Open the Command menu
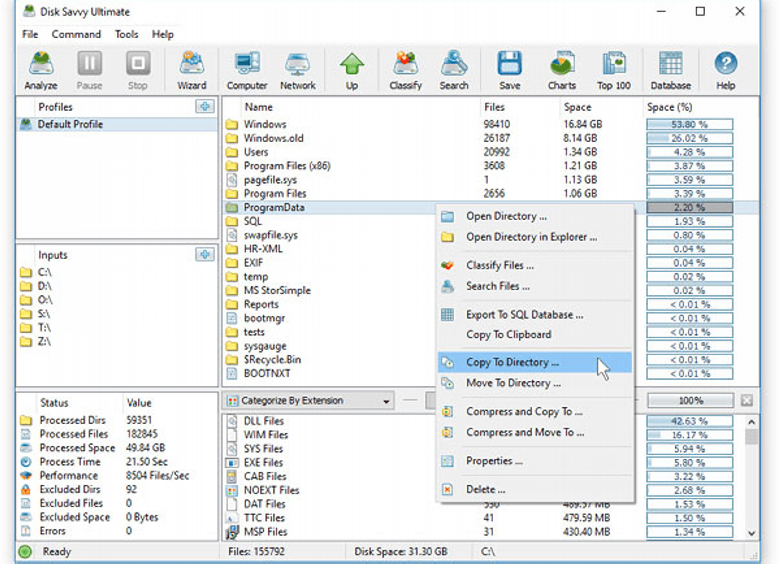Screen dimensions: 780x564 [x=76, y=34]
